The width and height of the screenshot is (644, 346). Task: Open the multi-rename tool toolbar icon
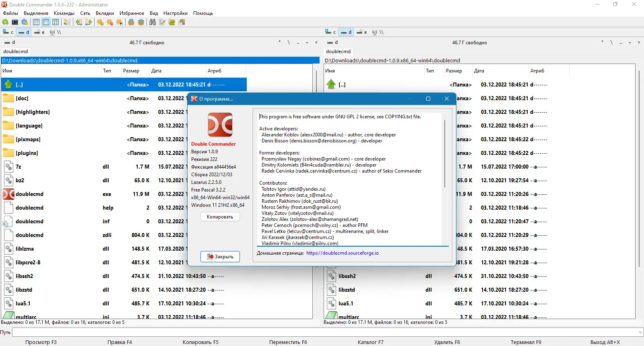(162, 22)
